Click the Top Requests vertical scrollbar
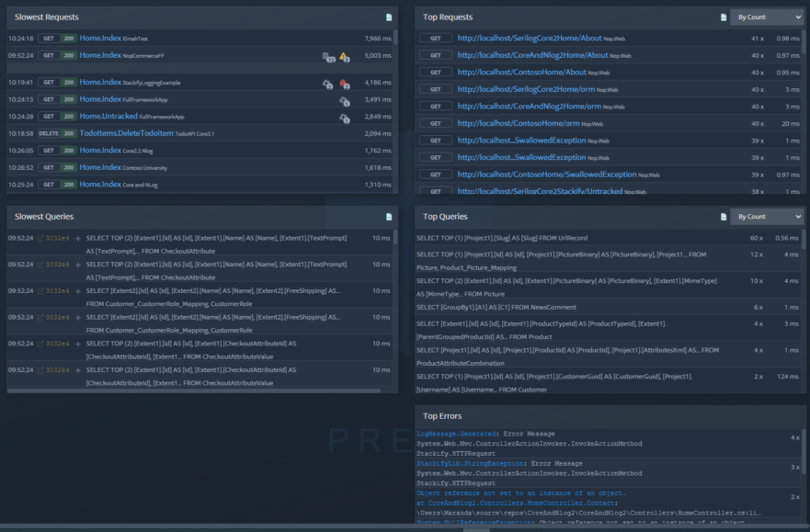The image size is (810, 532). [804, 41]
